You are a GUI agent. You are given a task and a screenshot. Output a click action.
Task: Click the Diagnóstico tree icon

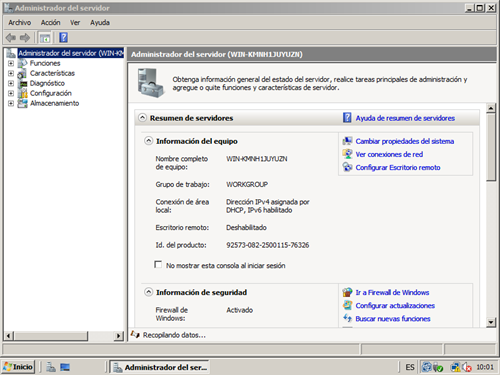[23, 83]
